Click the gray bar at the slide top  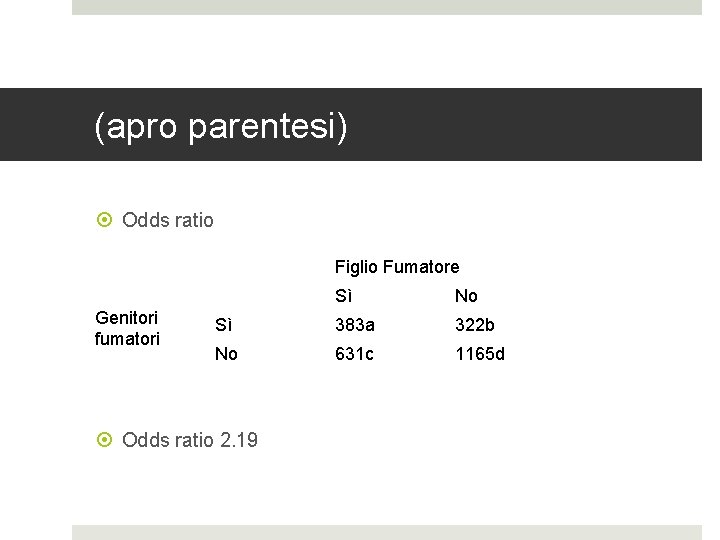(x=386, y=7)
